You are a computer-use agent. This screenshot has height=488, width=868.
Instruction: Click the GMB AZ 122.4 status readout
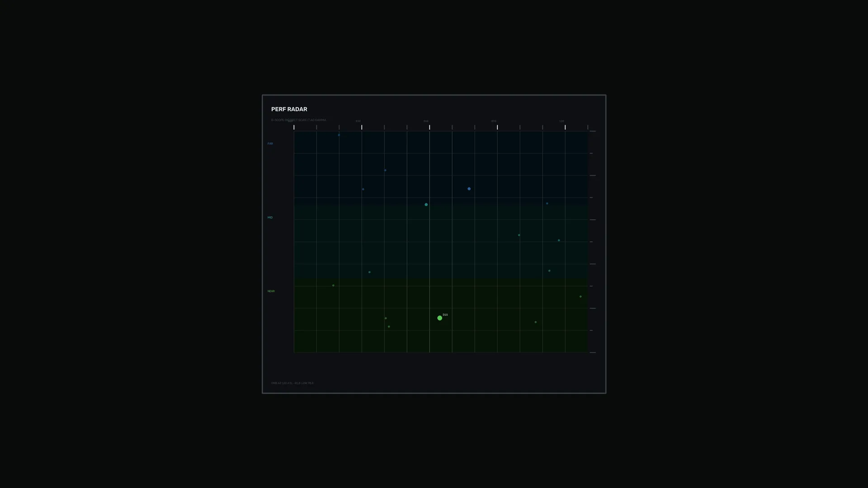pyautogui.click(x=292, y=383)
